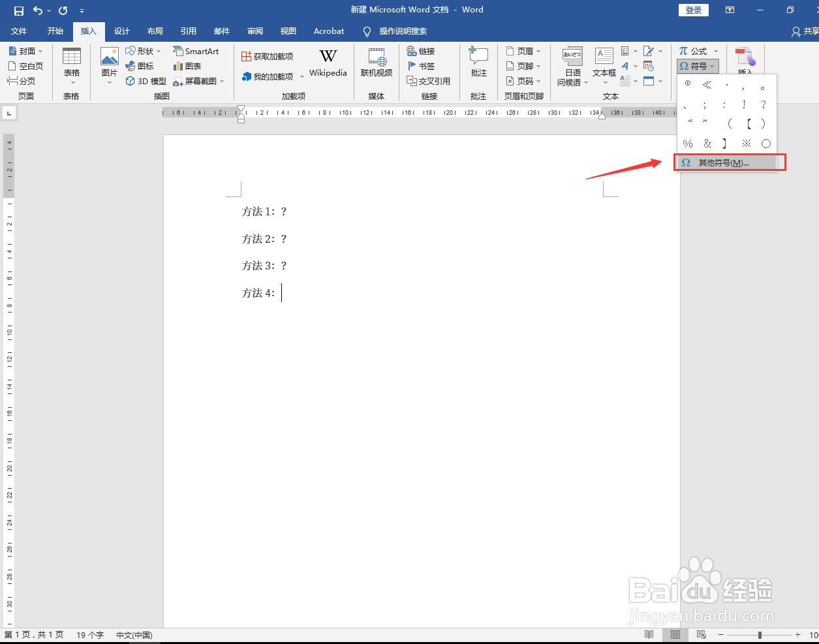The width and height of the screenshot is (819, 644).
Task: Click the ruler tab selector button
Action: tap(9, 114)
